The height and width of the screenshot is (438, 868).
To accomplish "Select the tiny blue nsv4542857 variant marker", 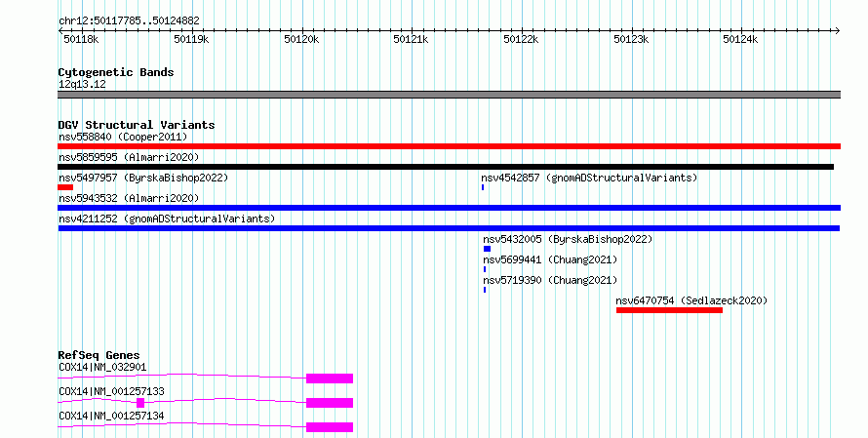I will (483, 187).
